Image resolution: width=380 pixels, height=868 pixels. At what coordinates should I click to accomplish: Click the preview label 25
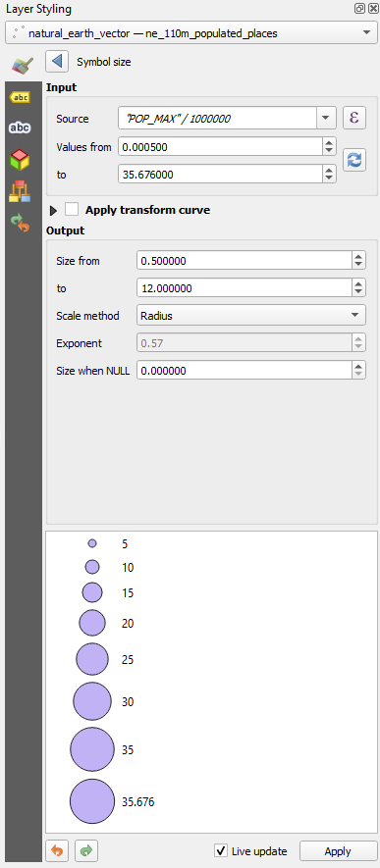(128, 659)
